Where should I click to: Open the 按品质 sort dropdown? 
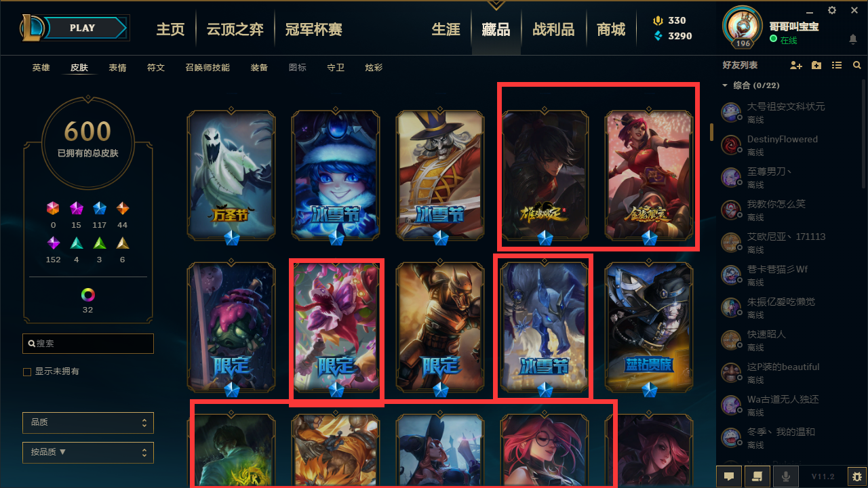pos(88,452)
